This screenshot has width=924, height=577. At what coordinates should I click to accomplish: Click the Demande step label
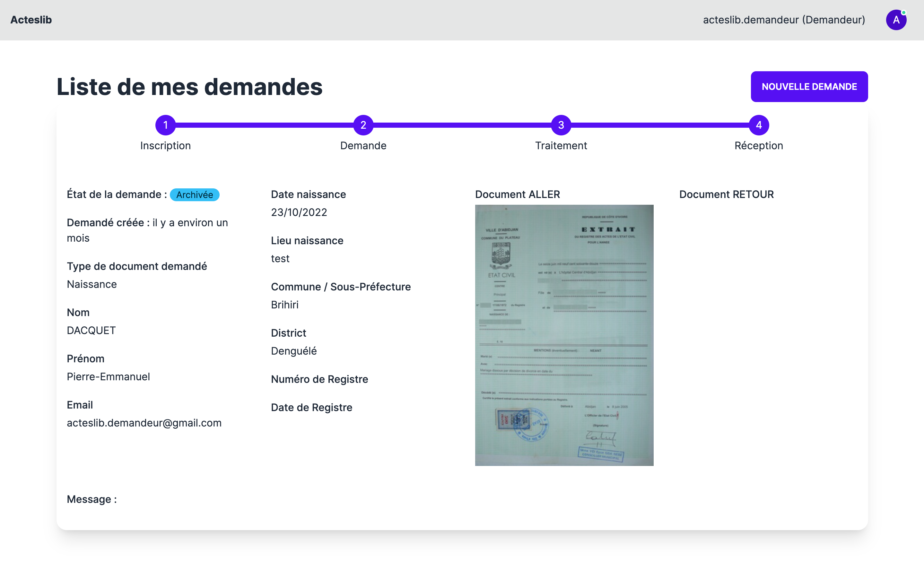pyautogui.click(x=363, y=146)
